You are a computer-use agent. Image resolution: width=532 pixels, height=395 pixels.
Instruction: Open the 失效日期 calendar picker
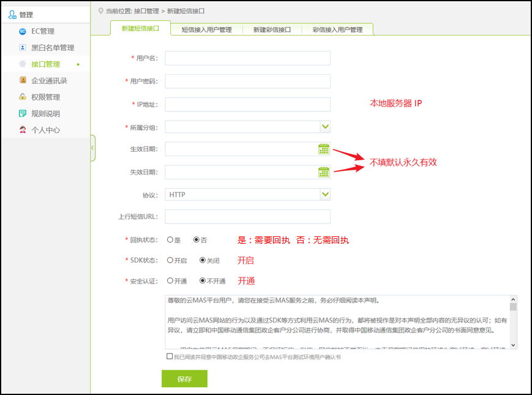(x=324, y=172)
